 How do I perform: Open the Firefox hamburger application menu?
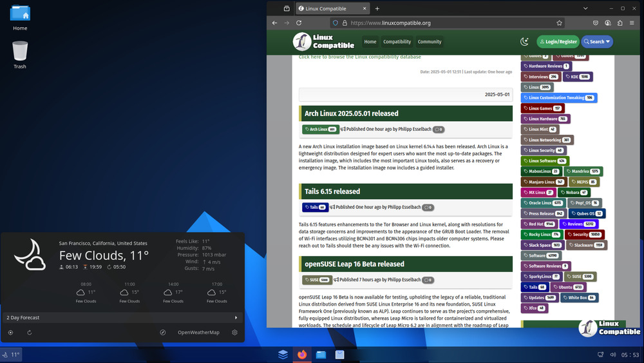pyautogui.click(x=632, y=23)
